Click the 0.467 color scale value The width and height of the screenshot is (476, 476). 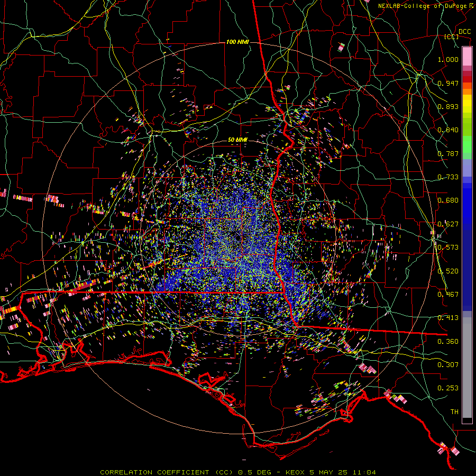click(448, 295)
